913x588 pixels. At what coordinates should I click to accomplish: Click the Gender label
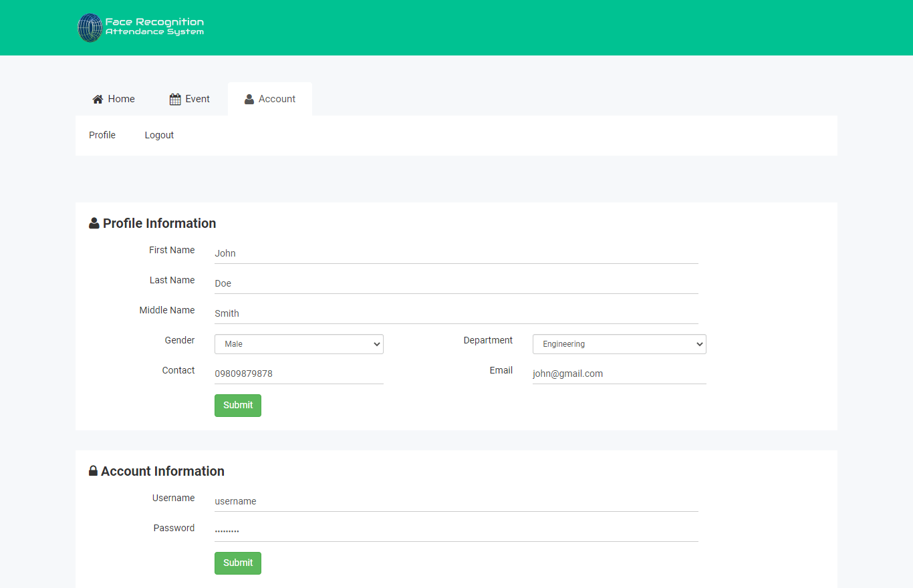(x=180, y=340)
